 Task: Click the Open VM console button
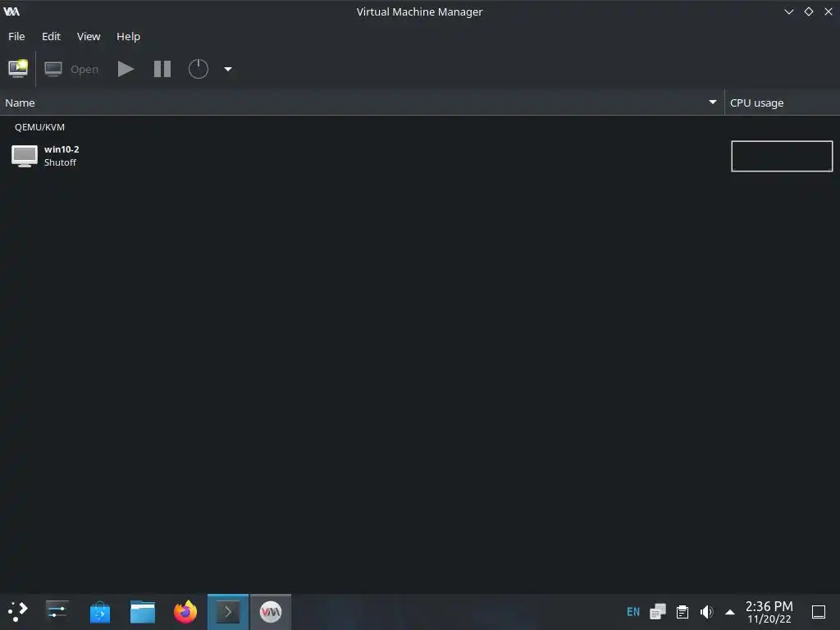(71, 69)
